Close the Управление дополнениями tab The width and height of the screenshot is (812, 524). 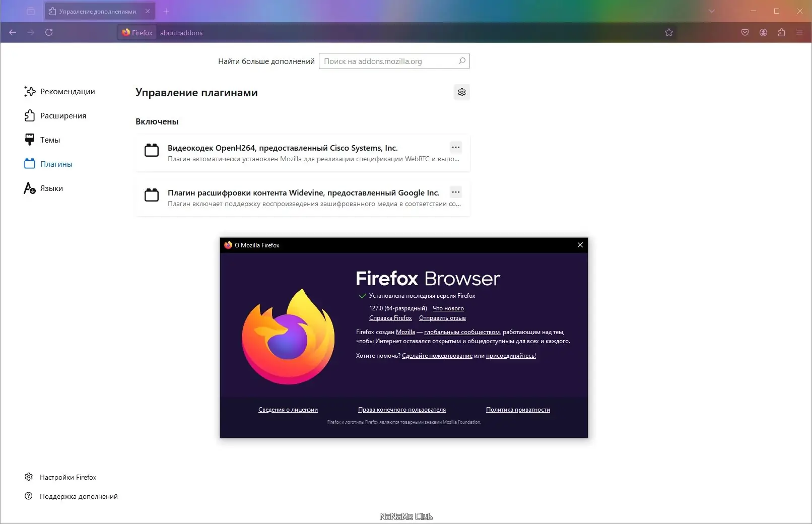point(148,11)
